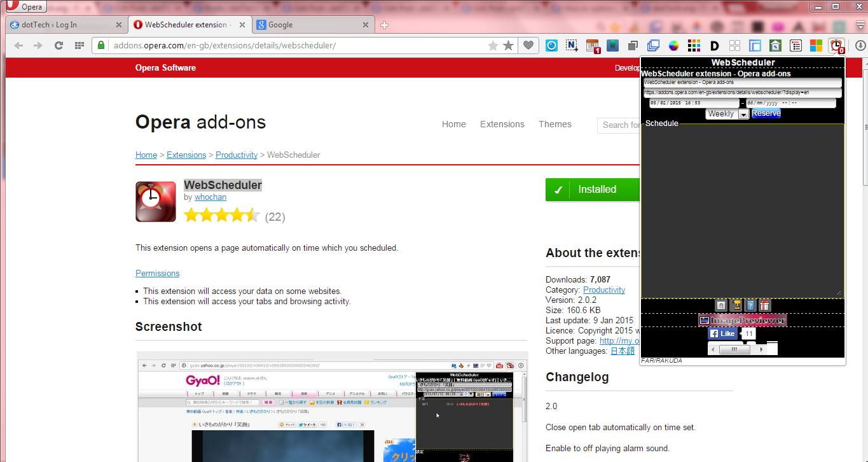This screenshot has height=462, width=868.
Task: Click the Microsoft colored logo extension icon
Action: coord(816,46)
